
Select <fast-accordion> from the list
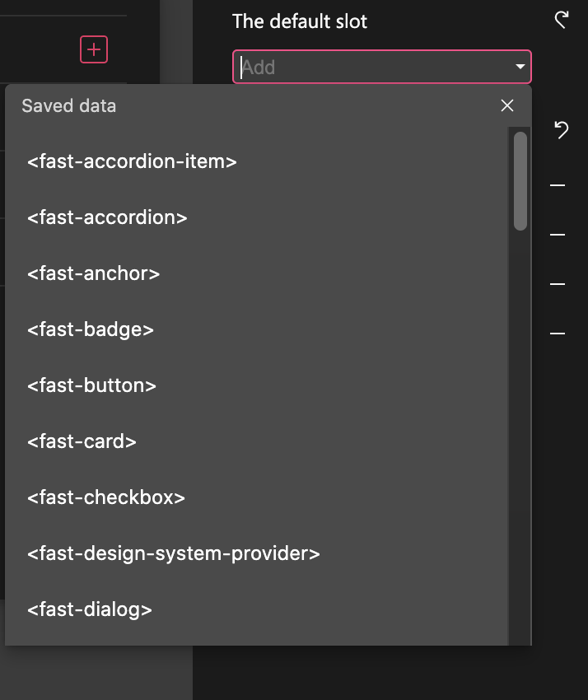(x=107, y=217)
